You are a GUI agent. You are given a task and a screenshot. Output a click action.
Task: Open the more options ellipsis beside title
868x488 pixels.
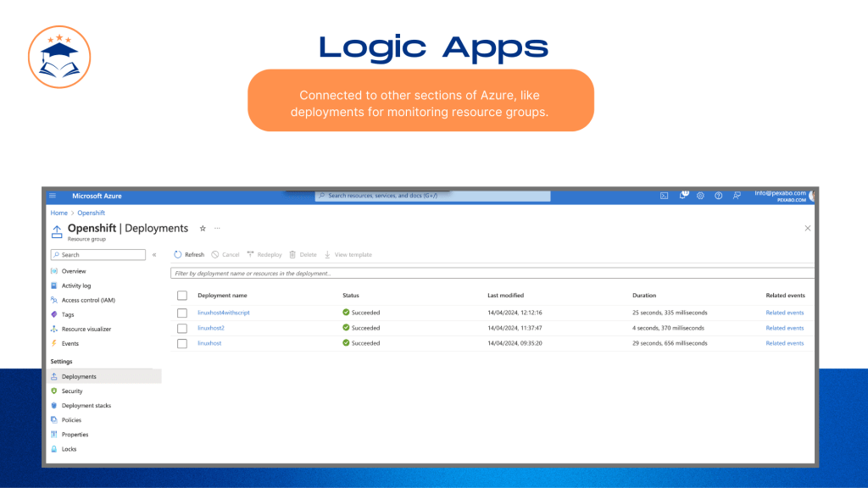pos(218,229)
